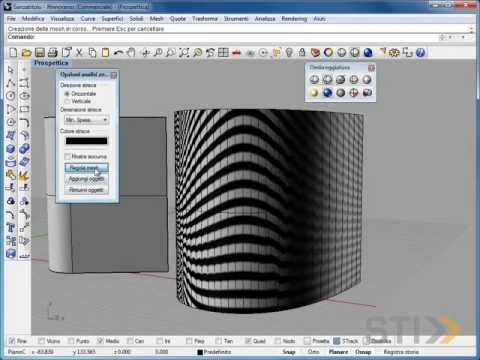Select the Verticale radio button
The height and width of the screenshot is (360, 480).
click(67, 101)
